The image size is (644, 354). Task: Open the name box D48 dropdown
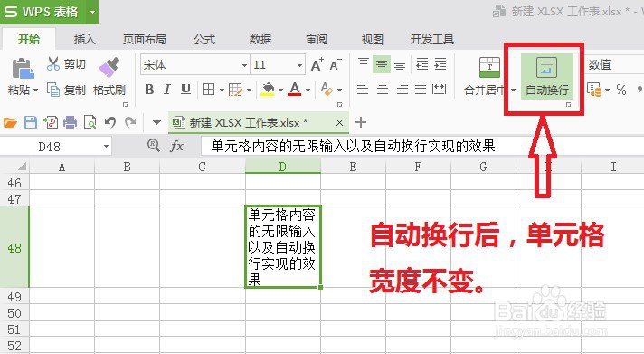pos(106,146)
